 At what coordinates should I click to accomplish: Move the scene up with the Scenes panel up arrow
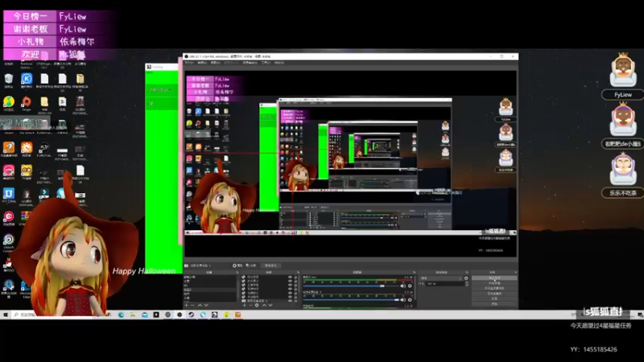(200, 305)
